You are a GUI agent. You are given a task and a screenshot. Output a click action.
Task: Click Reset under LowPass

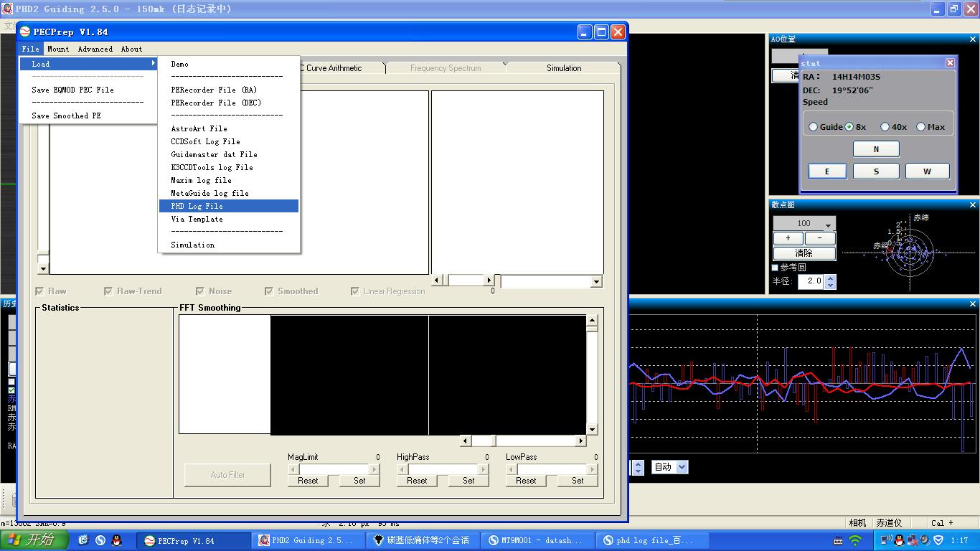526,481
